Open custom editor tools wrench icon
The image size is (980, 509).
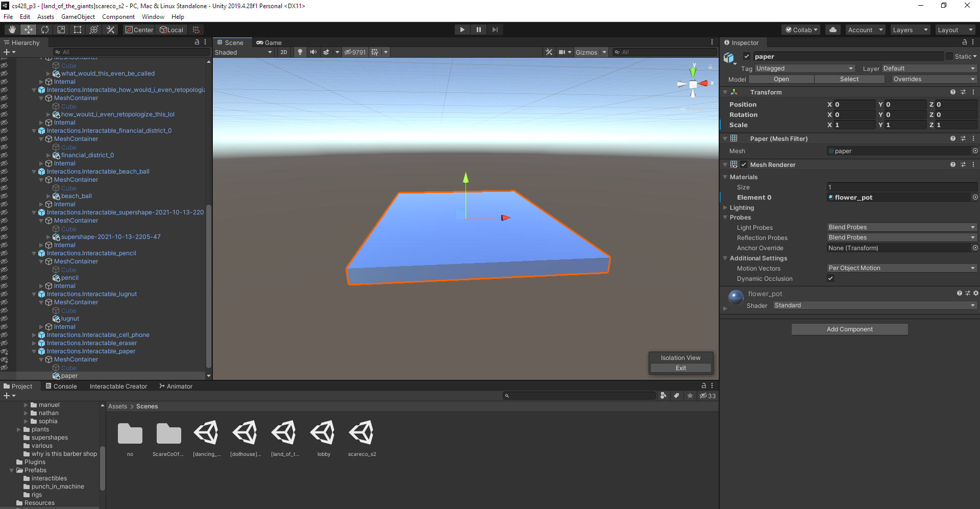pyautogui.click(x=110, y=30)
